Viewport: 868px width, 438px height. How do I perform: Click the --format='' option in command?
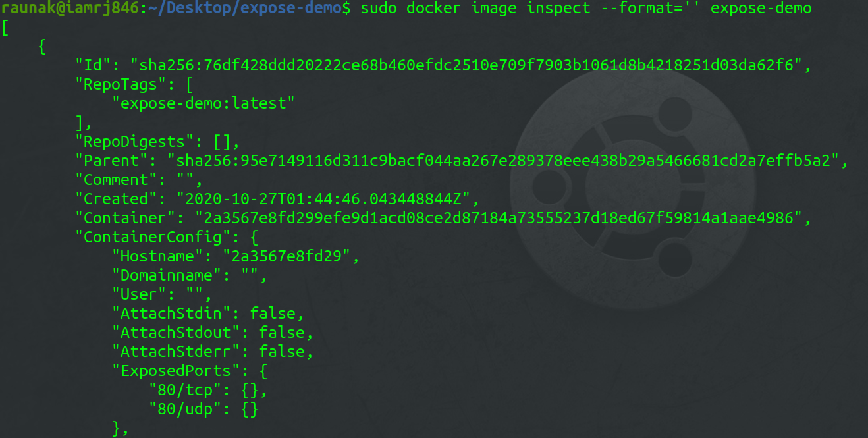632,9
